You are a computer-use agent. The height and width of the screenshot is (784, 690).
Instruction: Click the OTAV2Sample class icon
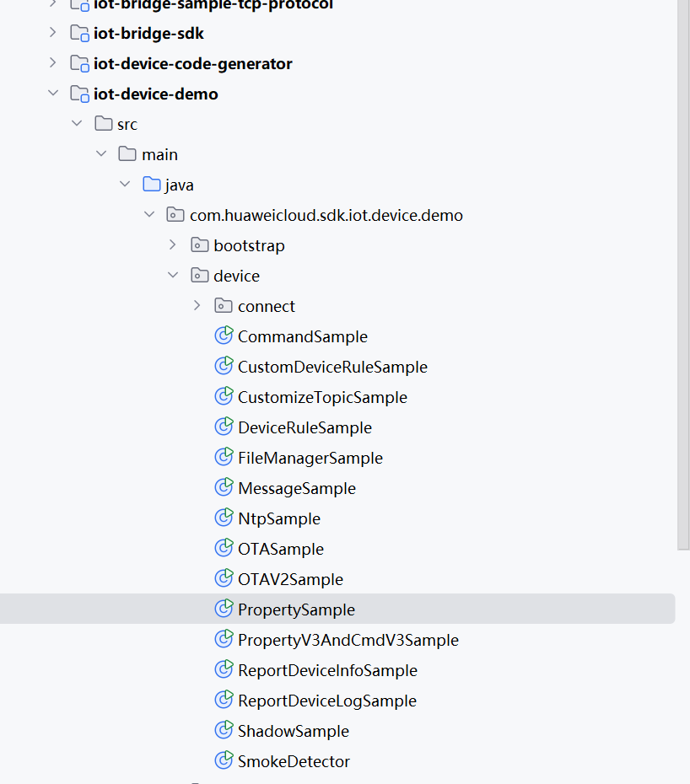coord(224,578)
